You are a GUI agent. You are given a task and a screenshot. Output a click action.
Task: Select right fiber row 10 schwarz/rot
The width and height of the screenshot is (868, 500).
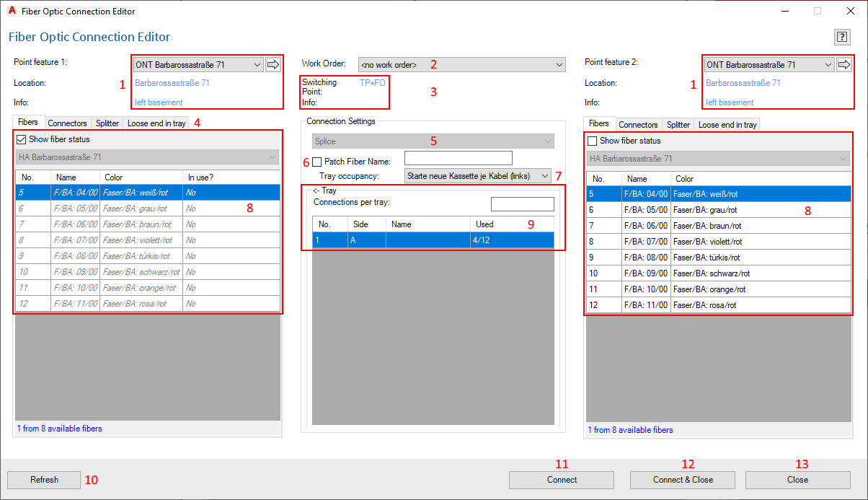[x=719, y=273]
